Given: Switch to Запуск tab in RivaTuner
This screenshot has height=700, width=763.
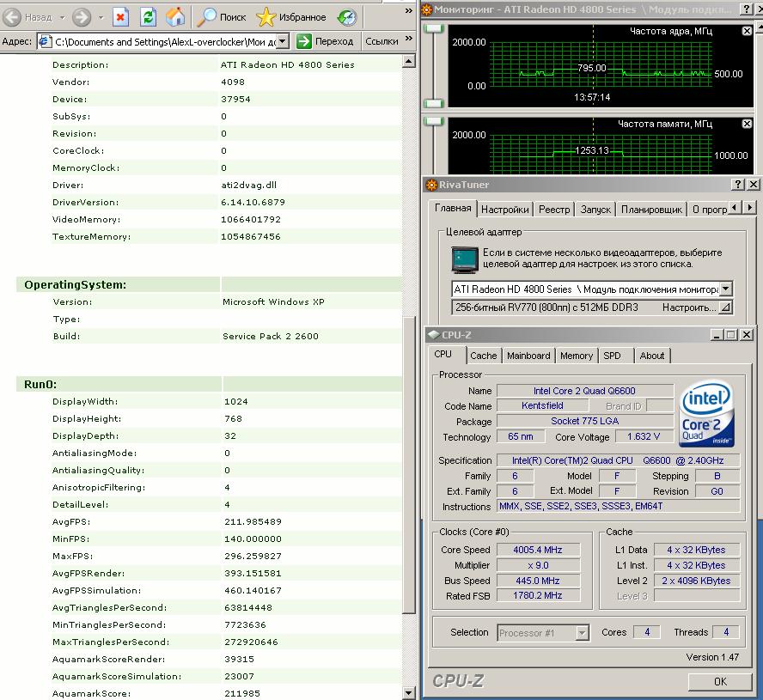Looking at the screenshot, I should tap(595, 210).
